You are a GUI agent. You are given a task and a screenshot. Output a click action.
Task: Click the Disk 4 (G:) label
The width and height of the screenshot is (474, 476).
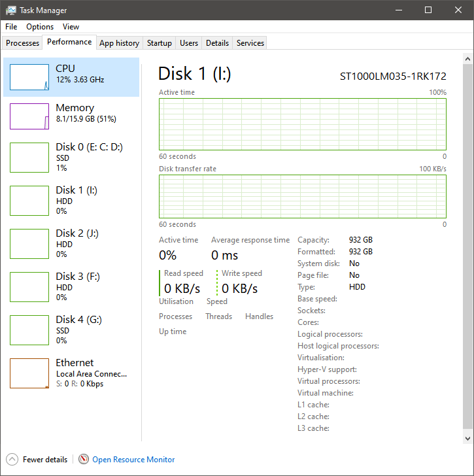tap(79, 319)
